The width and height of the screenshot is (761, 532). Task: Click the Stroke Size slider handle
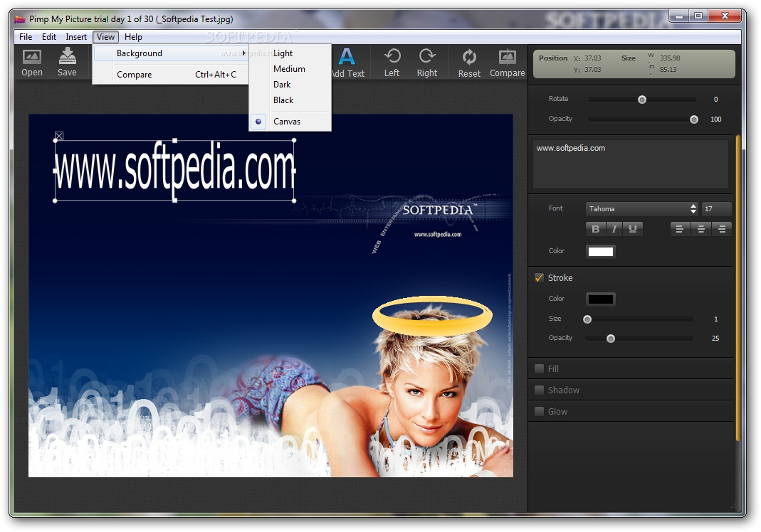[587, 319]
